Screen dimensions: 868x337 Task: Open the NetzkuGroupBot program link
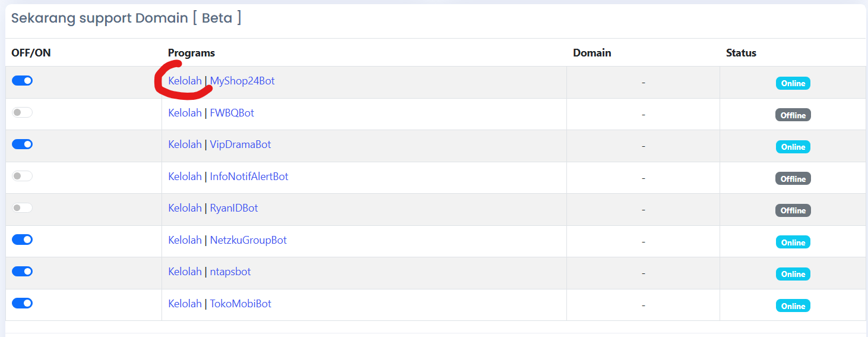coord(248,240)
